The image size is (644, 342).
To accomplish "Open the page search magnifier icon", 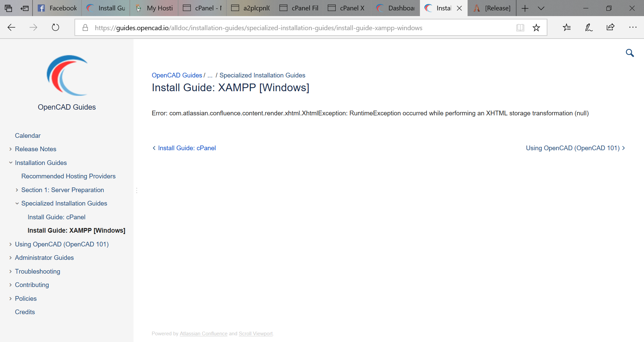I will [630, 53].
